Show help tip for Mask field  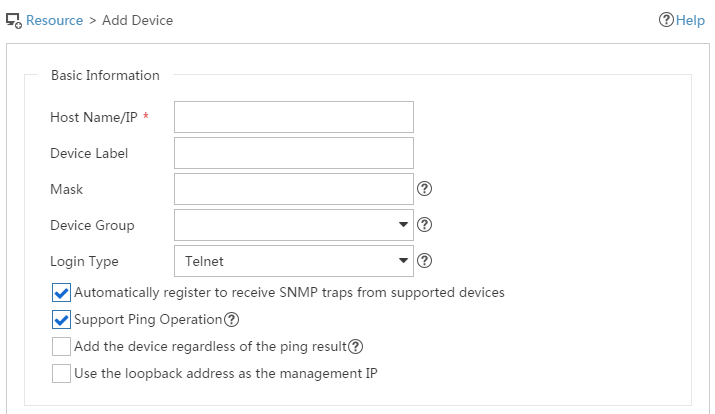(425, 189)
